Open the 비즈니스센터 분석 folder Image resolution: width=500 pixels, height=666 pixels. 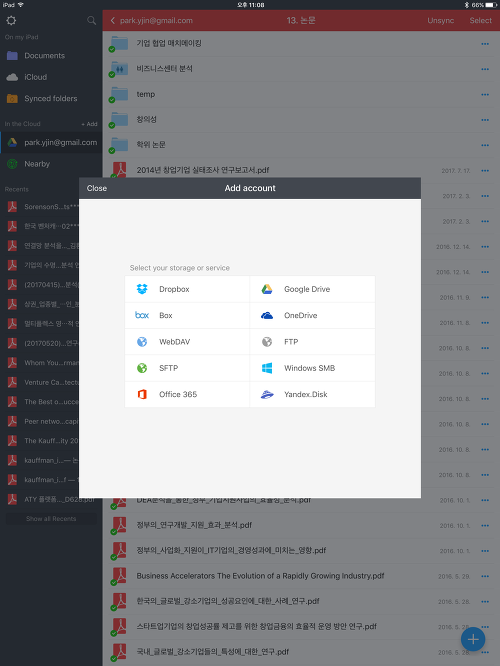pos(301,69)
